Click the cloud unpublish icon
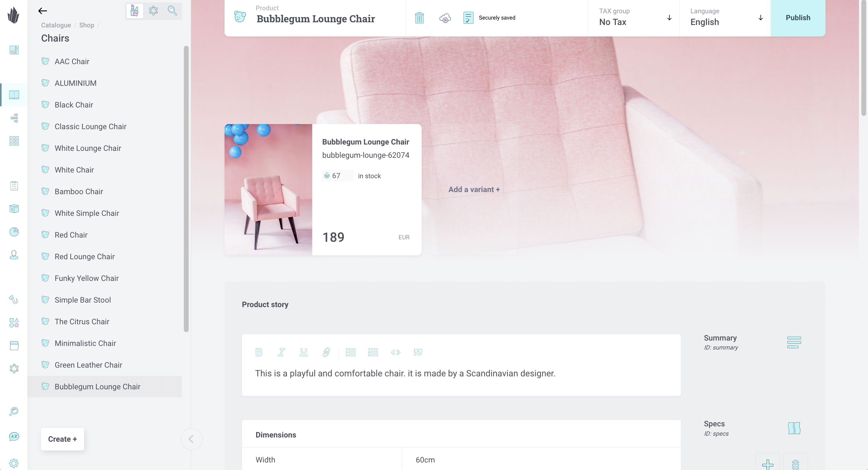Viewport: 868px width, 470px height. (445, 18)
